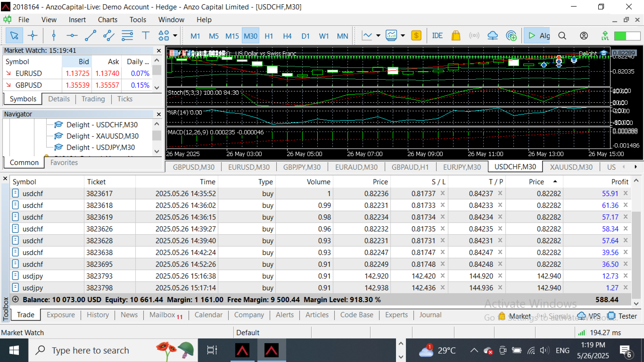The height and width of the screenshot is (362, 644).
Task: Open the shapes objects dropdown arrow
Action: [175, 35]
